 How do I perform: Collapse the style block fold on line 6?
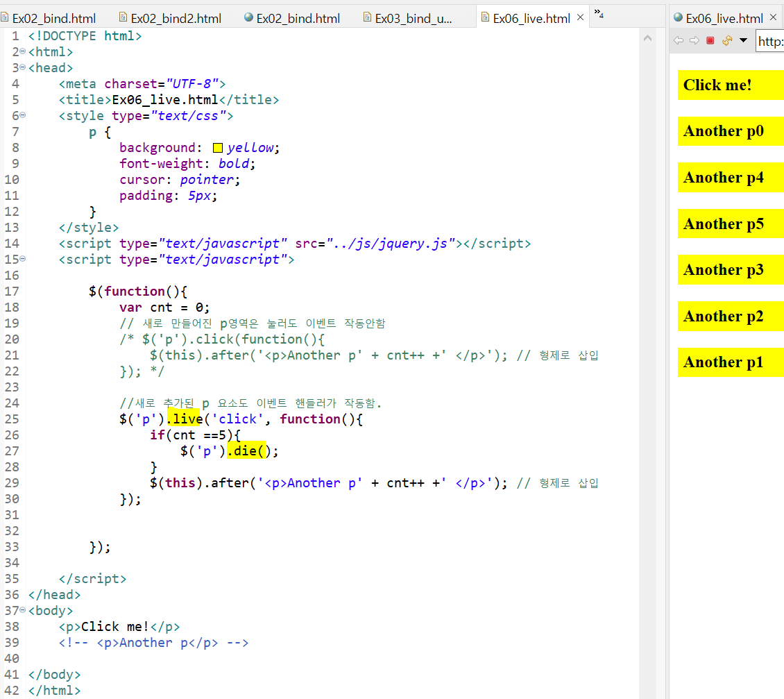point(22,115)
